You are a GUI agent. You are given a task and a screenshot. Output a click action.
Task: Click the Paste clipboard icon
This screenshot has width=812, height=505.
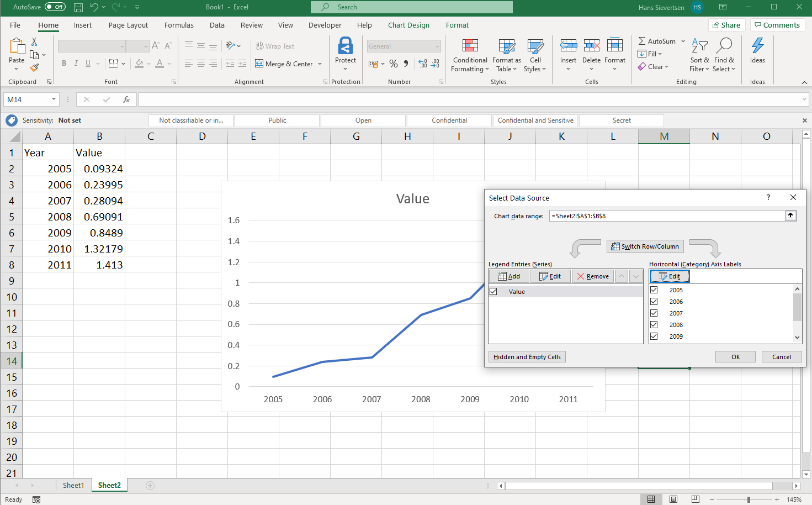pos(17,47)
